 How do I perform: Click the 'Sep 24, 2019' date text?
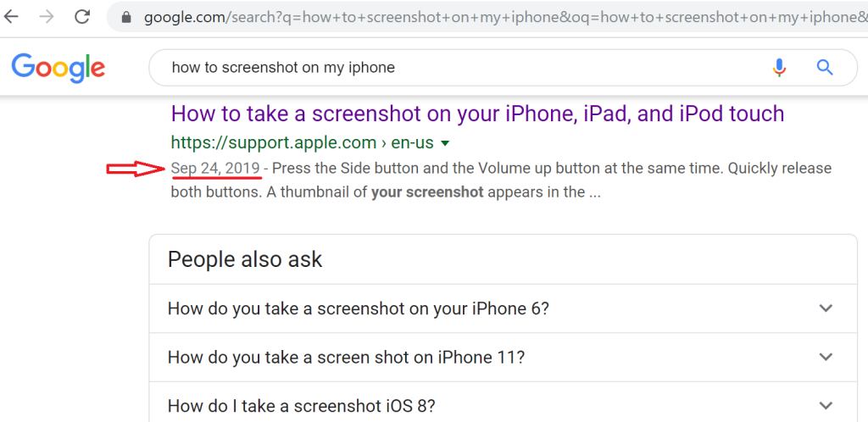pyautogui.click(x=215, y=168)
